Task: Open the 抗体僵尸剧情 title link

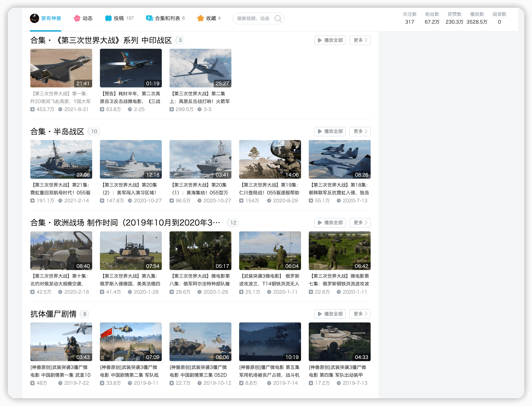Action: coord(53,314)
